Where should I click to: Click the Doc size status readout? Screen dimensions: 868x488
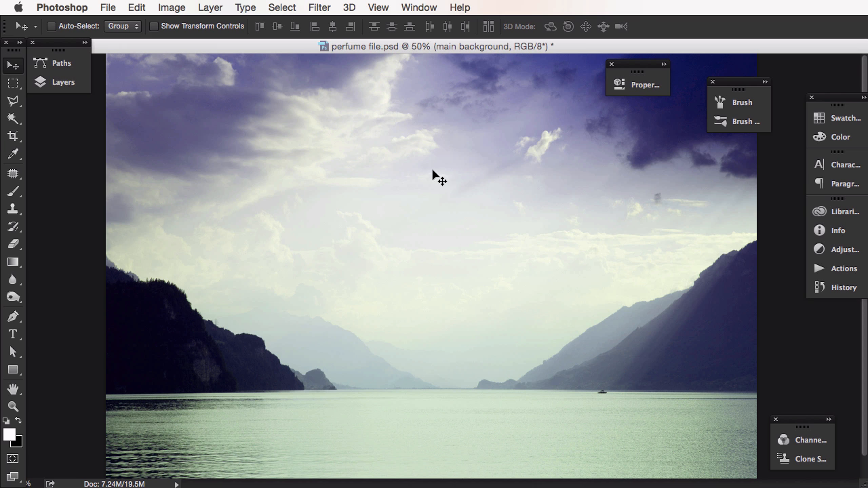click(x=114, y=484)
